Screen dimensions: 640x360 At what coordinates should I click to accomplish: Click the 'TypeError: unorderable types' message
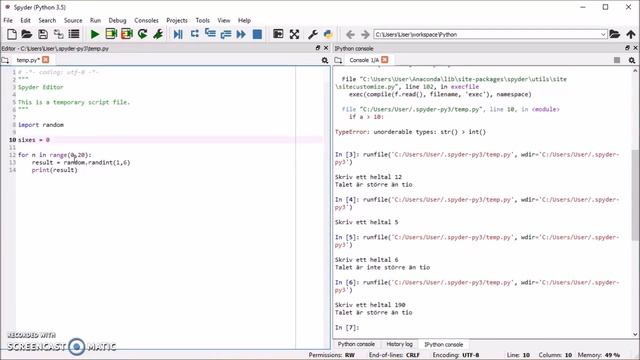410,132
